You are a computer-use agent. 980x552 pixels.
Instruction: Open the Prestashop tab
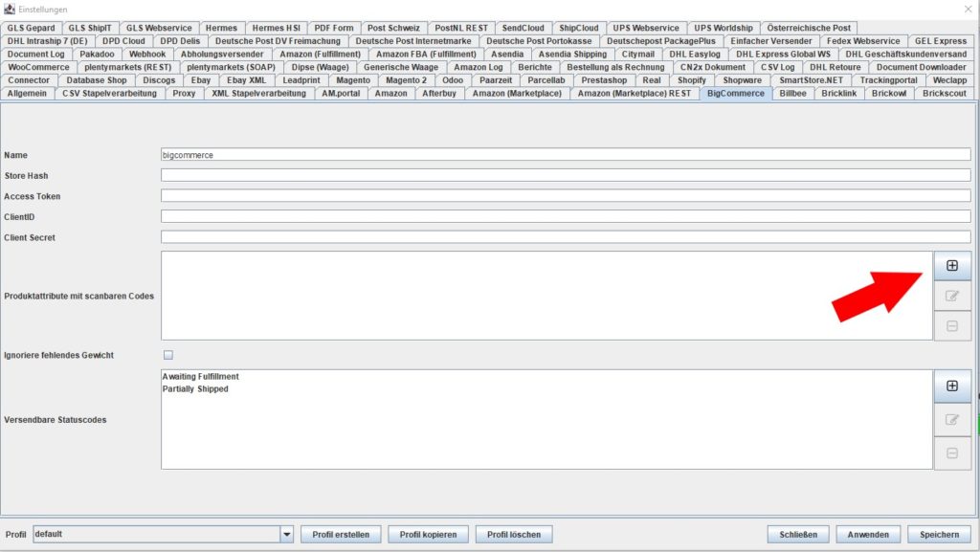pyautogui.click(x=604, y=80)
